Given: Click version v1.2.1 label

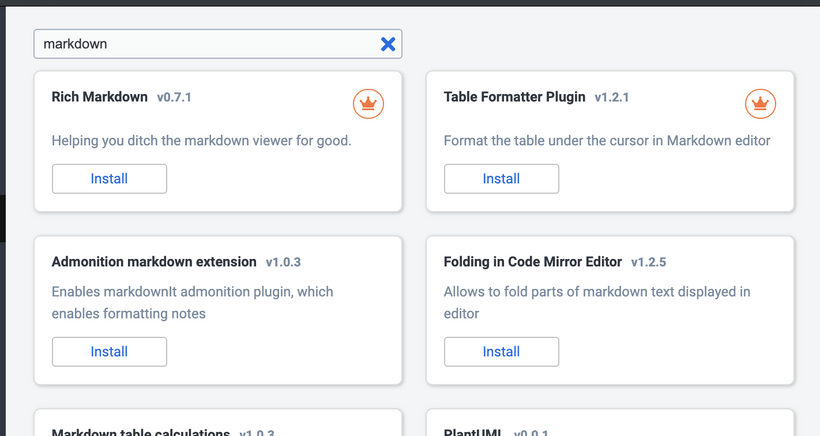Looking at the screenshot, I should coord(612,98).
